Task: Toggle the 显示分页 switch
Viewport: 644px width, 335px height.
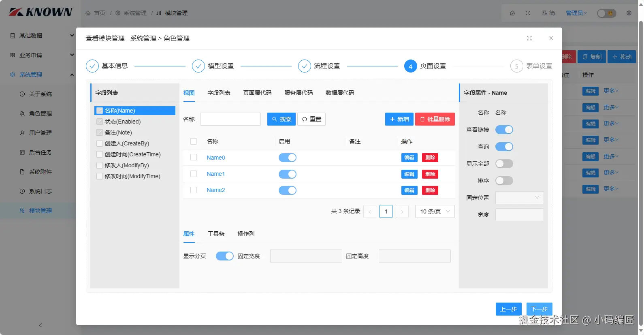Action: tap(225, 256)
